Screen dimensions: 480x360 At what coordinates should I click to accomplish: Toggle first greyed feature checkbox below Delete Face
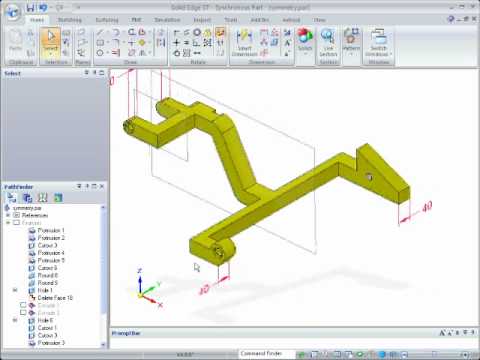tap(23, 305)
